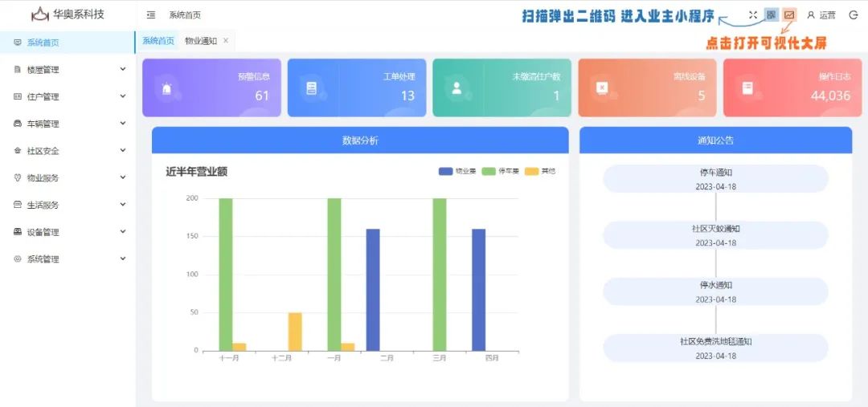The width and height of the screenshot is (868, 407).
Task: Open the visualization big screen icon
Action: click(789, 15)
